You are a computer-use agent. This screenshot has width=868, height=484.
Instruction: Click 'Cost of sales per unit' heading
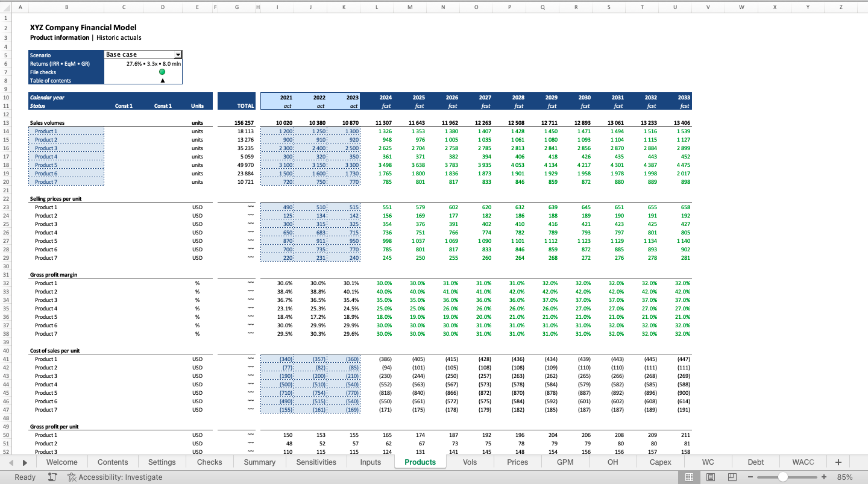[55, 350]
